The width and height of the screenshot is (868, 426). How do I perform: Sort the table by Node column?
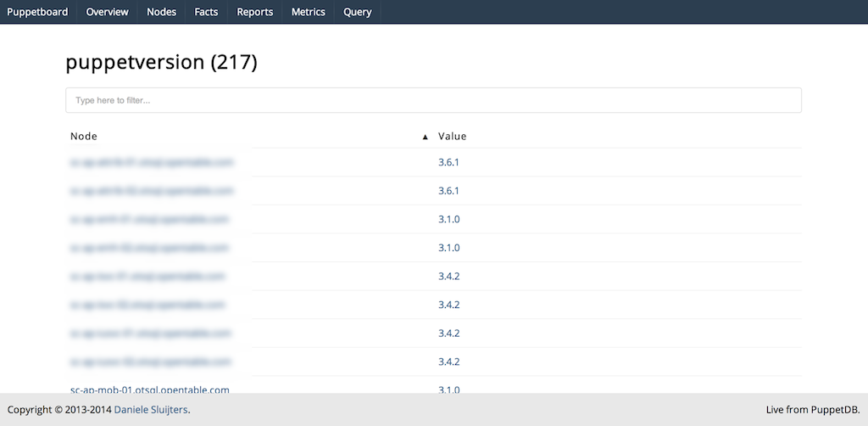click(x=84, y=137)
